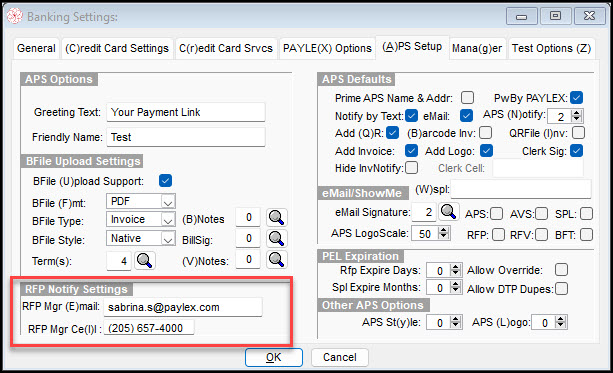Click the Clerk Cell input field
Image resolution: width=613 pixels, height=373 pixels.
pos(538,168)
